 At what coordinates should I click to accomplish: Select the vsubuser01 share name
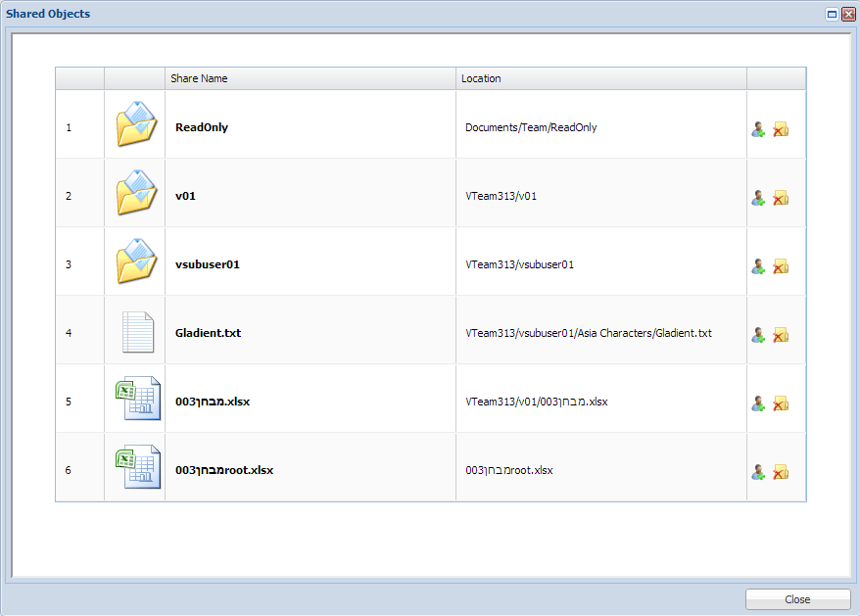point(208,264)
